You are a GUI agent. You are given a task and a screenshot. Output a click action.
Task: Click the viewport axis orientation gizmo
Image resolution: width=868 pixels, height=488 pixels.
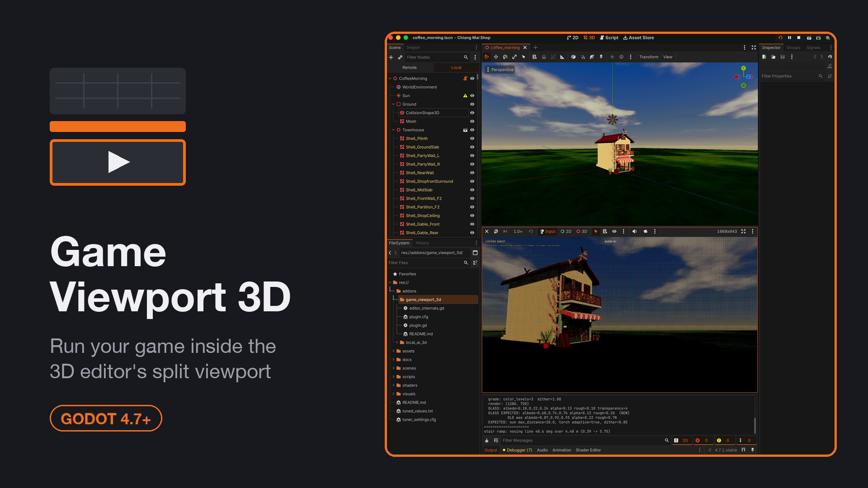(x=743, y=77)
